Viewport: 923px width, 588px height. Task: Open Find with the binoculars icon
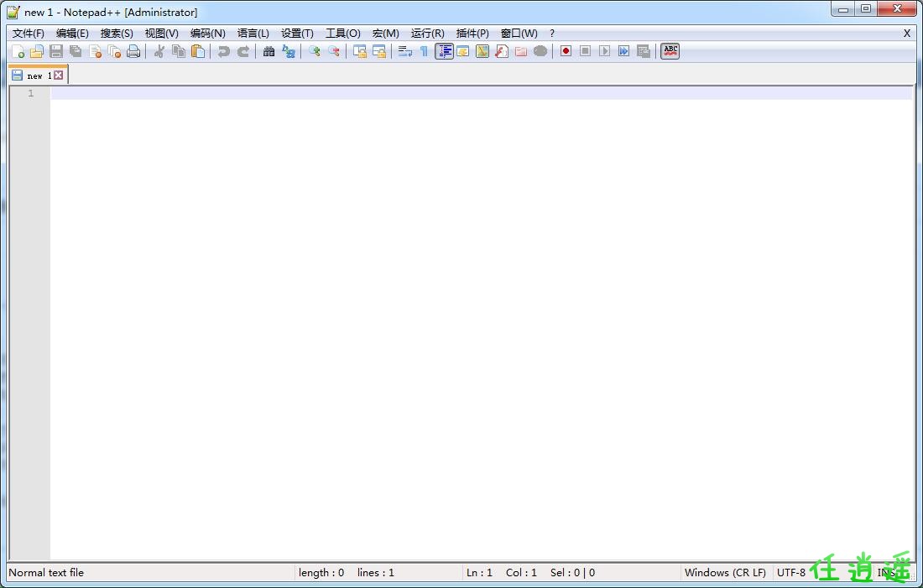(x=269, y=52)
